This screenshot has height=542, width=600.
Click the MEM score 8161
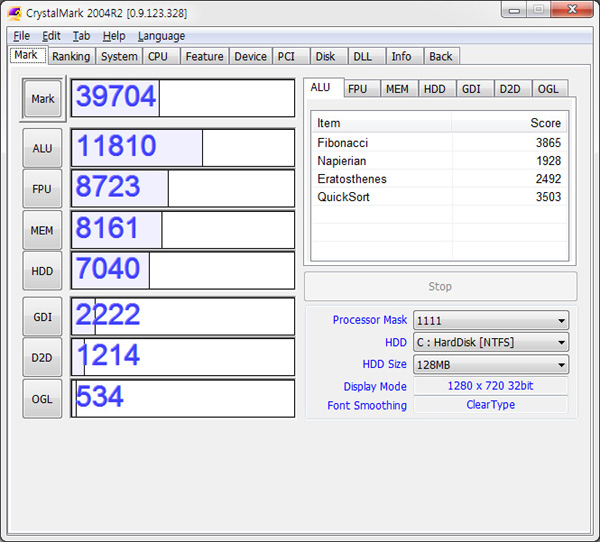pos(183,230)
